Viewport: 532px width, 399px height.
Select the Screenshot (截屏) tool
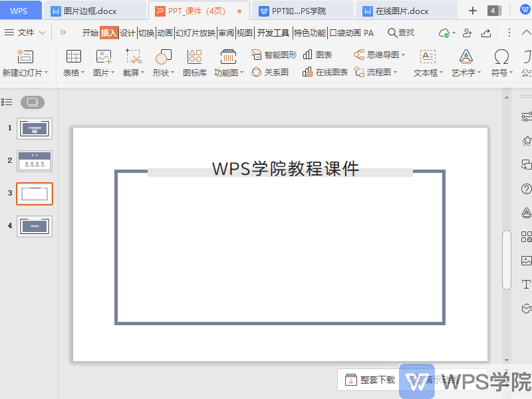(x=134, y=57)
